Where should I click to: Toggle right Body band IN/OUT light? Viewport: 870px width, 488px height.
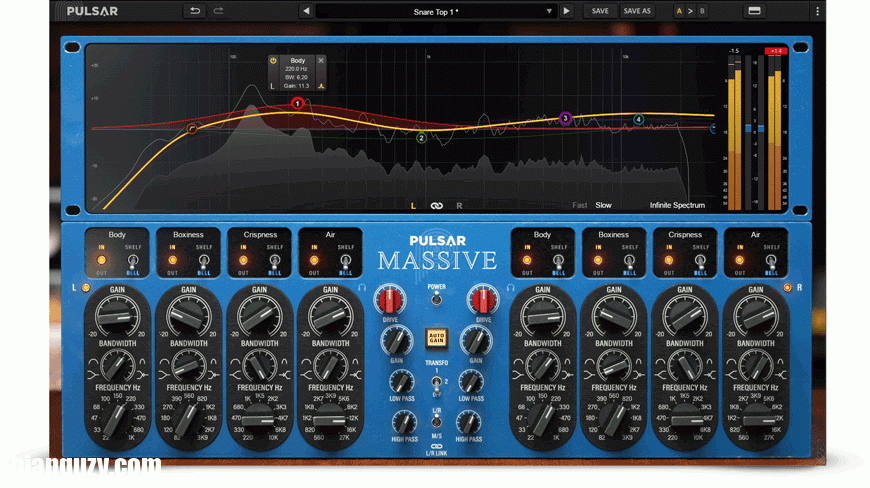tap(527, 260)
